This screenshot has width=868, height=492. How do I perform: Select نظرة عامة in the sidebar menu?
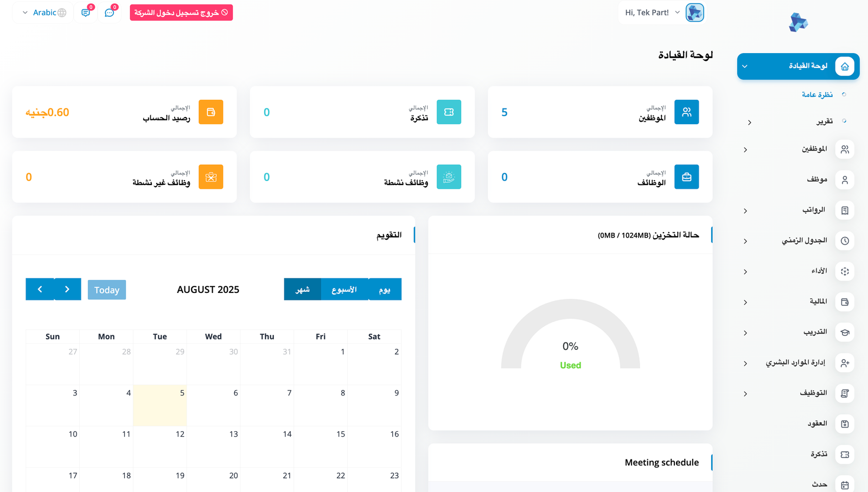point(817,94)
